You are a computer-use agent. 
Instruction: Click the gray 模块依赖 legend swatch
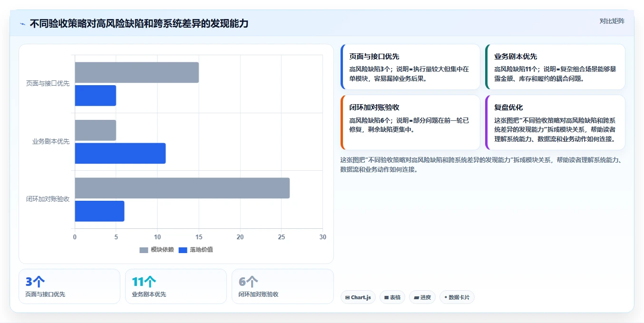point(144,250)
